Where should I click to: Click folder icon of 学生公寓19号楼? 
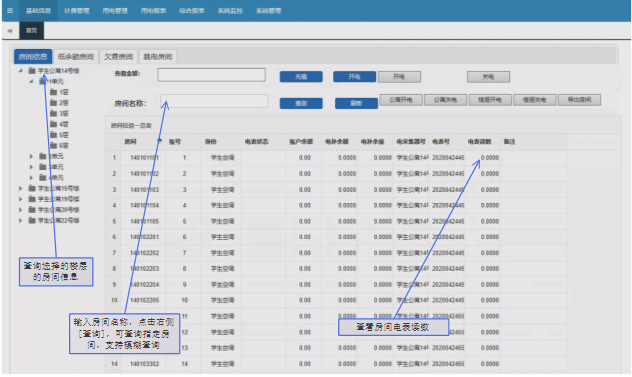32,199
